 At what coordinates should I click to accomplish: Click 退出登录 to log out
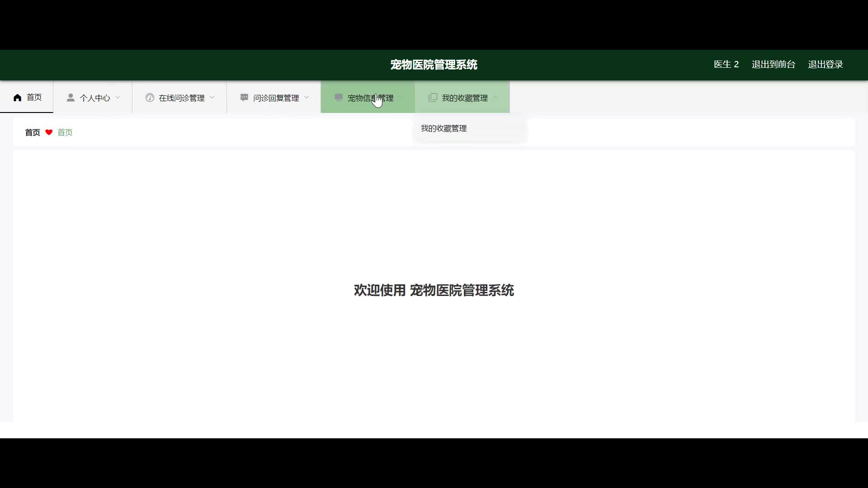825,65
